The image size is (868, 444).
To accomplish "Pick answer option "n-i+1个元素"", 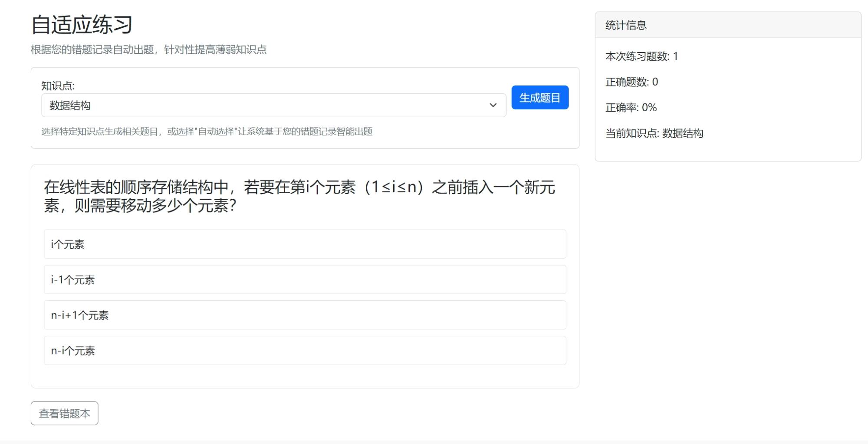I will [305, 315].
